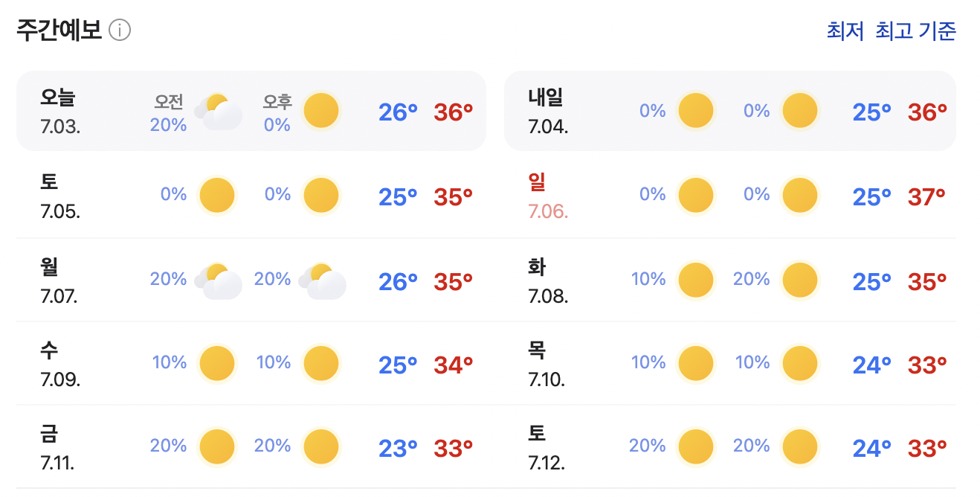Click Tuesday's 10% morning rain probability
This screenshot has width=980, height=497.
(648, 279)
